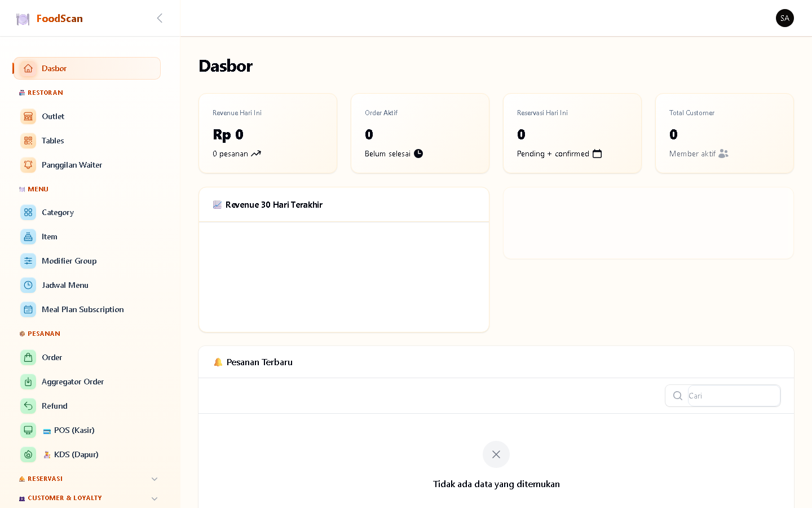Click the bell icon beside Pesanan Terbaru
Screen dimensions: 812x508
218,362
